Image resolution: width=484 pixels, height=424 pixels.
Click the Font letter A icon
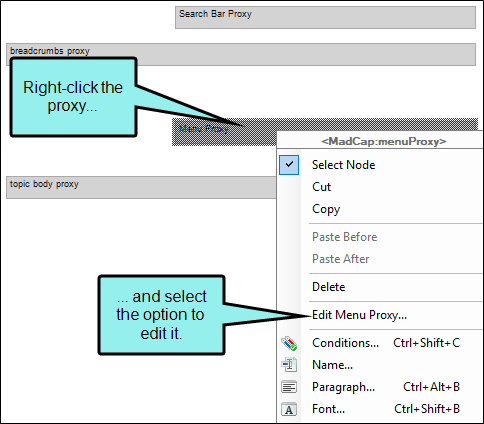click(x=289, y=409)
